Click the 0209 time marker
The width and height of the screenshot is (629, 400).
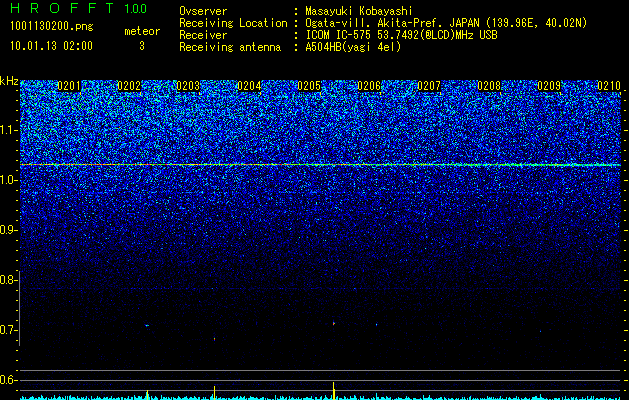click(549, 86)
